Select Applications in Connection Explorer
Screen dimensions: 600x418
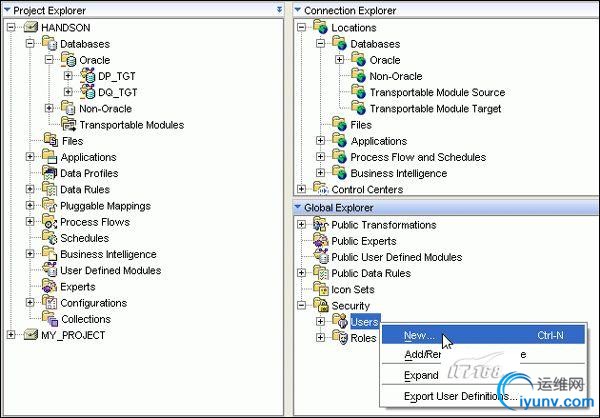point(378,141)
